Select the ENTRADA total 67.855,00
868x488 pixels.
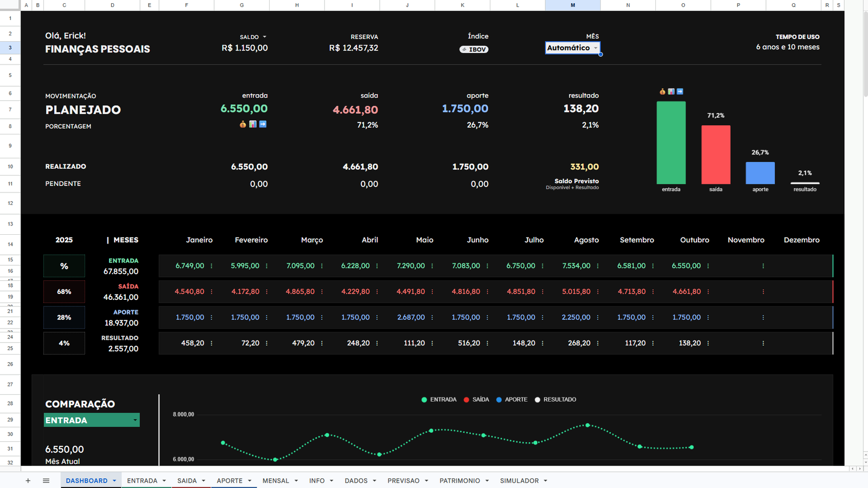(x=121, y=271)
